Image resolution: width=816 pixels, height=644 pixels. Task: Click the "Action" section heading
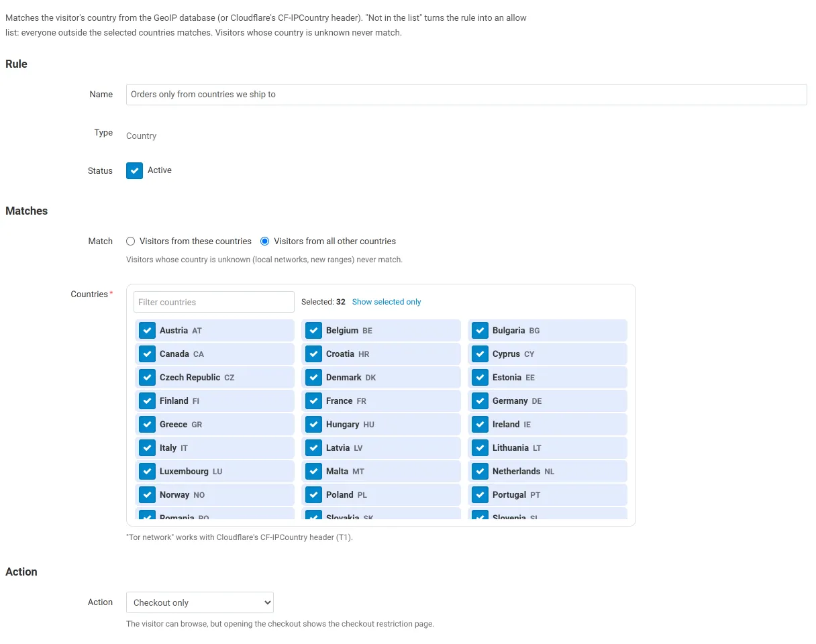[x=21, y=572]
